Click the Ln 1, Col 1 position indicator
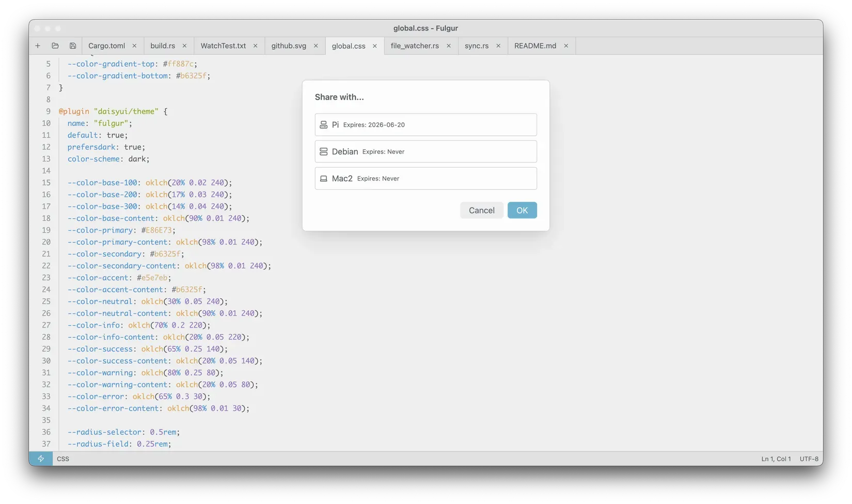Screen dimensions: 852x504 (x=776, y=458)
